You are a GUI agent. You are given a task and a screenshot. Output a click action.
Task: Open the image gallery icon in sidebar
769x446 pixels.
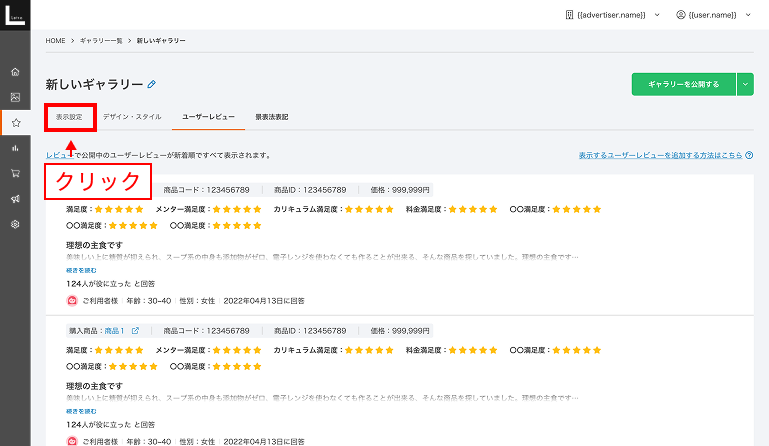pos(15,97)
